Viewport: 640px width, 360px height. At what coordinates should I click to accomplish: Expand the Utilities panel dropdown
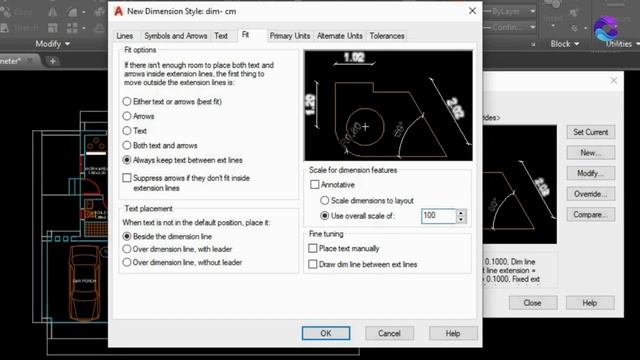point(622,44)
